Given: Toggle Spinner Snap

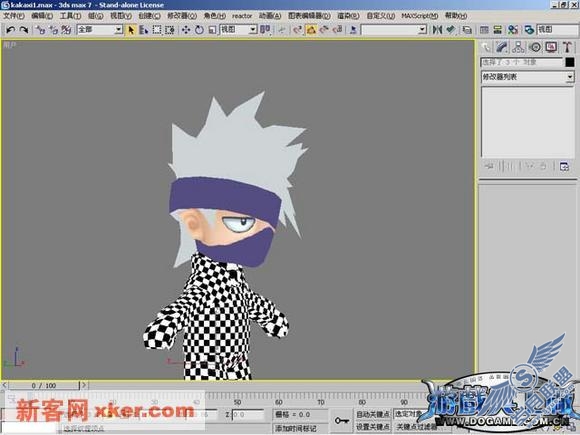Looking at the screenshot, I should click(337, 30).
